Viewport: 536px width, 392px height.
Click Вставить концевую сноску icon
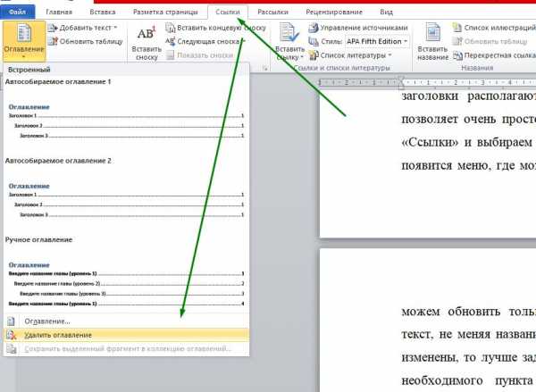[x=171, y=28]
